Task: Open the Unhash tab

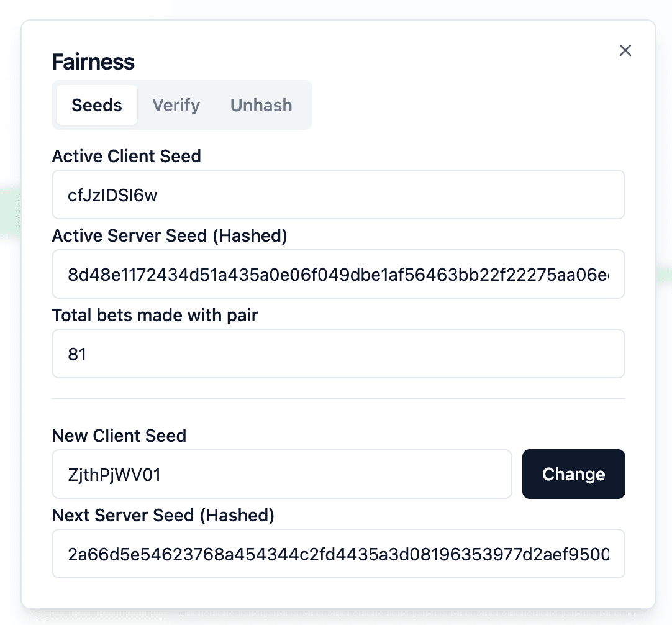Action: [261, 105]
